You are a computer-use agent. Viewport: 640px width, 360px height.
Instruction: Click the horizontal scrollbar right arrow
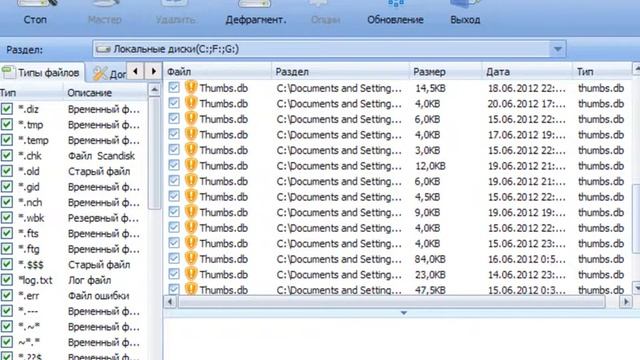click(x=626, y=302)
